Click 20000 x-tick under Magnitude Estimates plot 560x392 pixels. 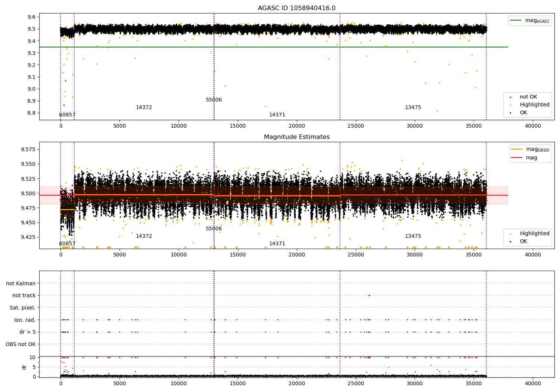tap(297, 255)
